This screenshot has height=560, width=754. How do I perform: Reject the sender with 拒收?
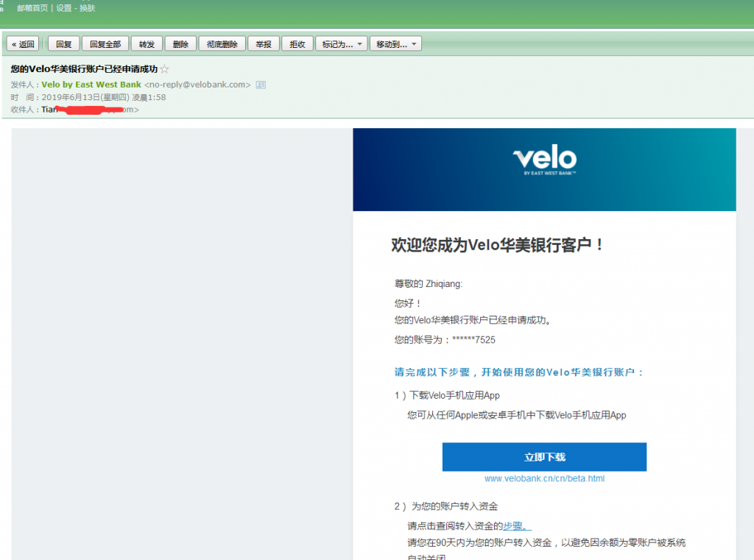point(297,43)
